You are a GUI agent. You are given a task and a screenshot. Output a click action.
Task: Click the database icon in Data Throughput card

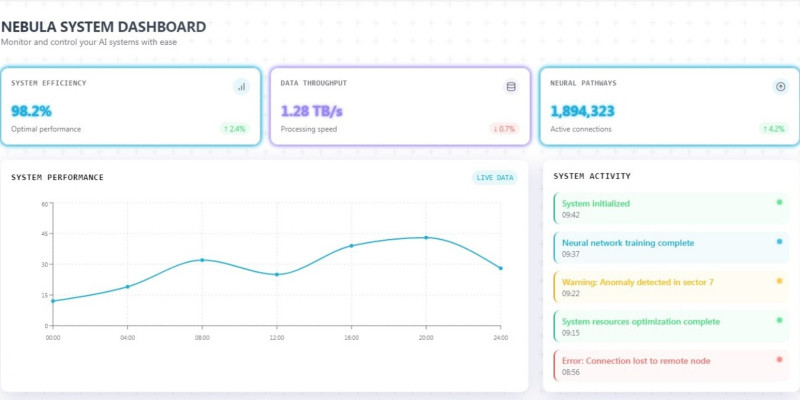point(511,87)
